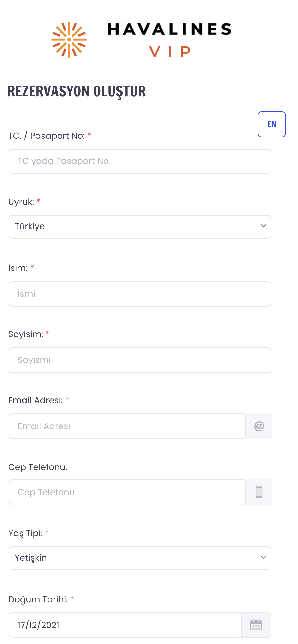The height and width of the screenshot is (644, 298).
Task: Switch language with the EN button
Action: (x=271, y=124)
